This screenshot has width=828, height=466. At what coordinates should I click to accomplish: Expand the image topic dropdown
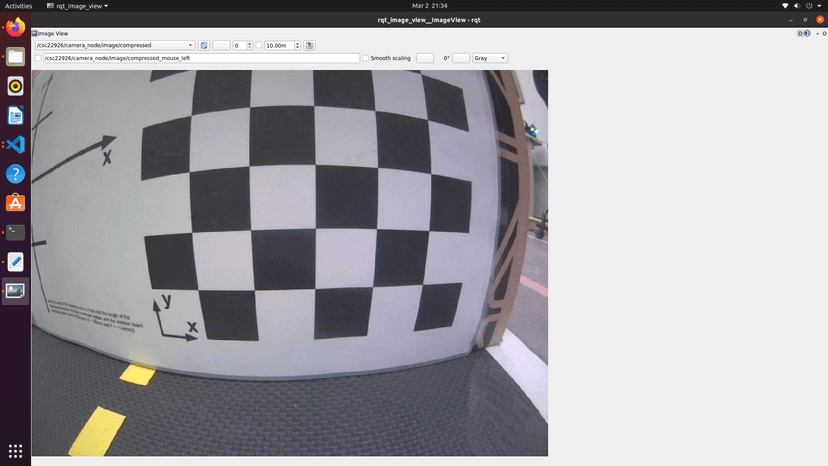[x=190, y=45]
